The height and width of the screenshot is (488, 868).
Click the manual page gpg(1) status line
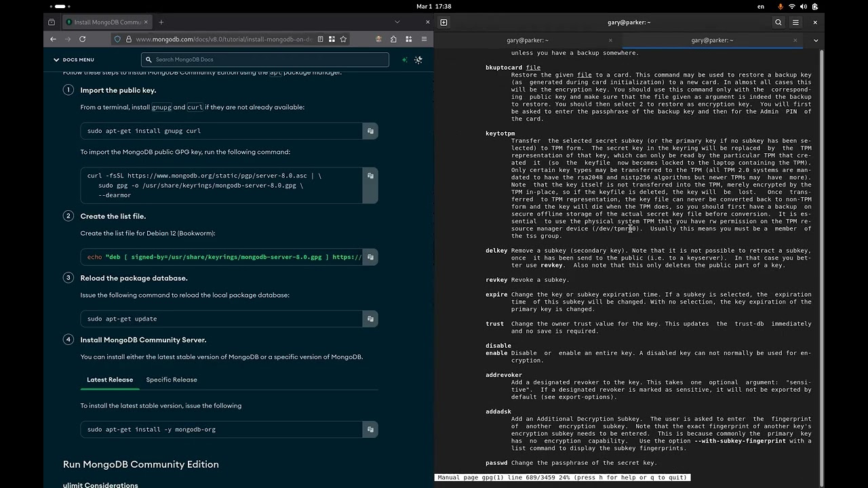coord(562,478)
